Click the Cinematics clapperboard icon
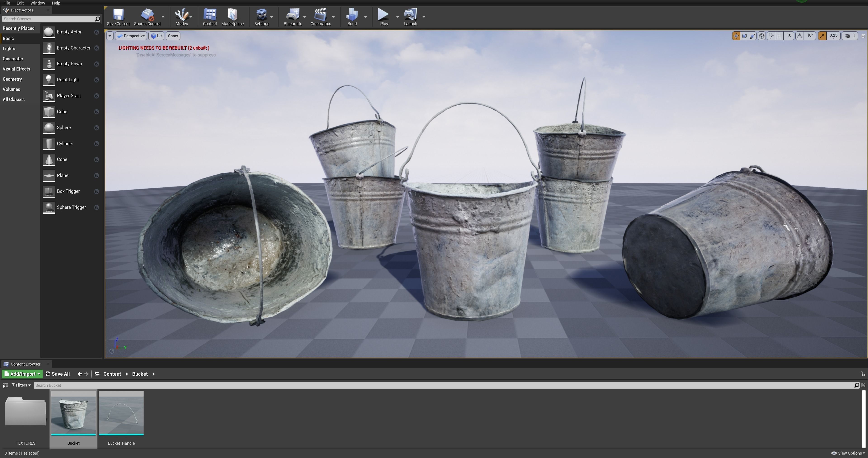Screen dimensions: 868x458 pos(320,15)
